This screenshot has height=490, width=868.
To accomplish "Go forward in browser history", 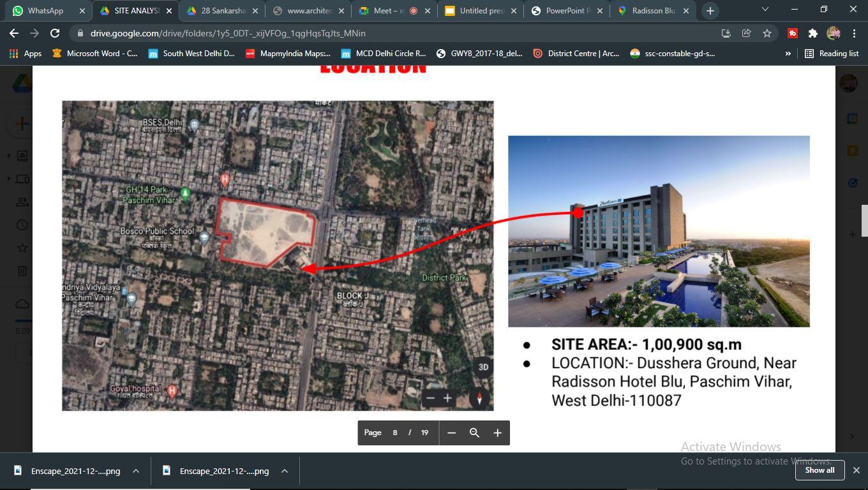I will click(34, 33).
